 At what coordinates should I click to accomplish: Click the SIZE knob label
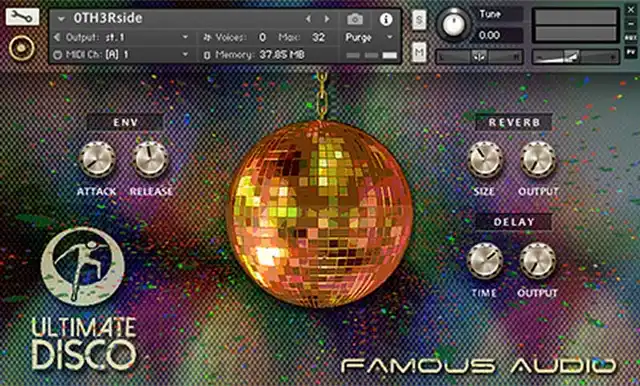click(484, 191)
